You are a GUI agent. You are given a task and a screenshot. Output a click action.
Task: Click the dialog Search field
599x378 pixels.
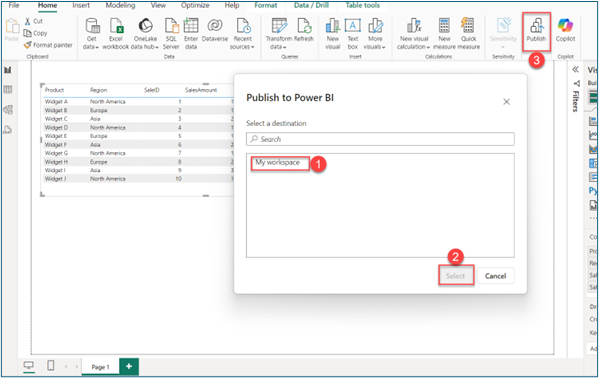(380, 139)
